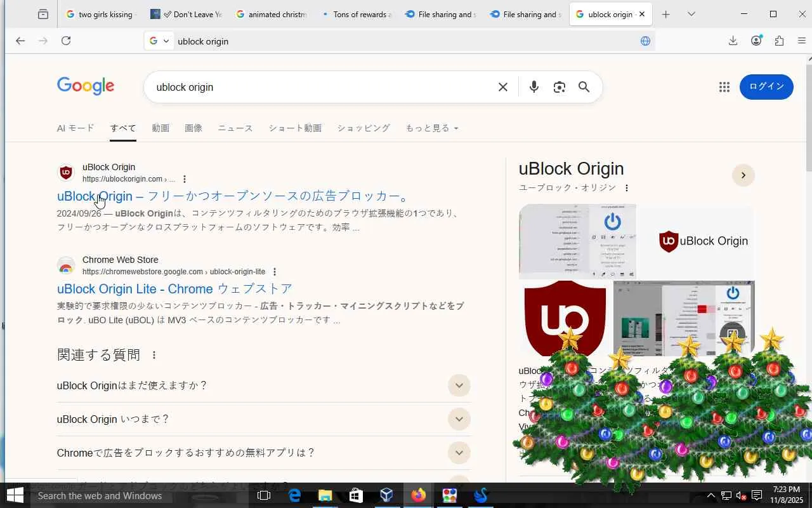Reload the current page
Image resolution: width=812 pixels, height=508 pixels.
click(x=66, y=41)
